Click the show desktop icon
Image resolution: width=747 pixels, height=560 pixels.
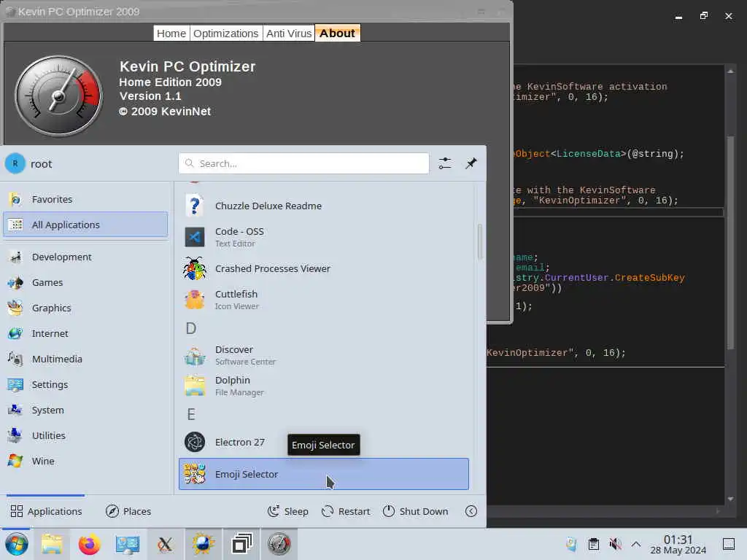pyautogui.click(x=729, y=544)
